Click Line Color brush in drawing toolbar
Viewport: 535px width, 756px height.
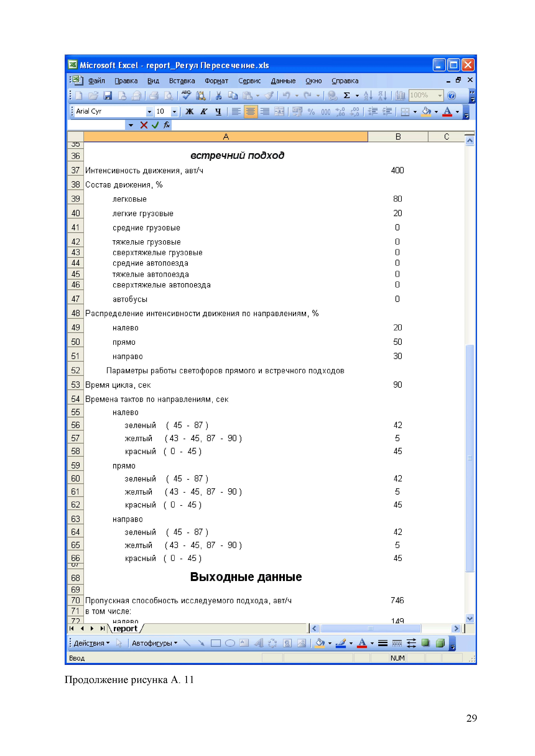pos(341,643)
